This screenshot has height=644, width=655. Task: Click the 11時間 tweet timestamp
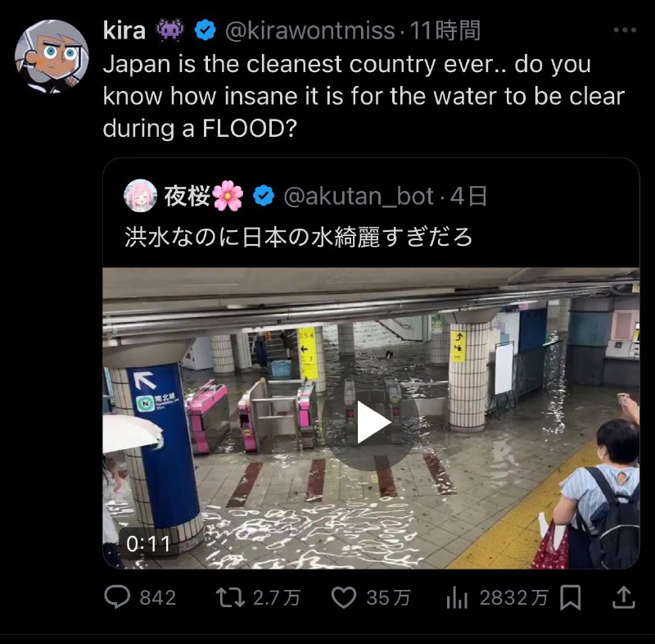(x=445, y=30)
